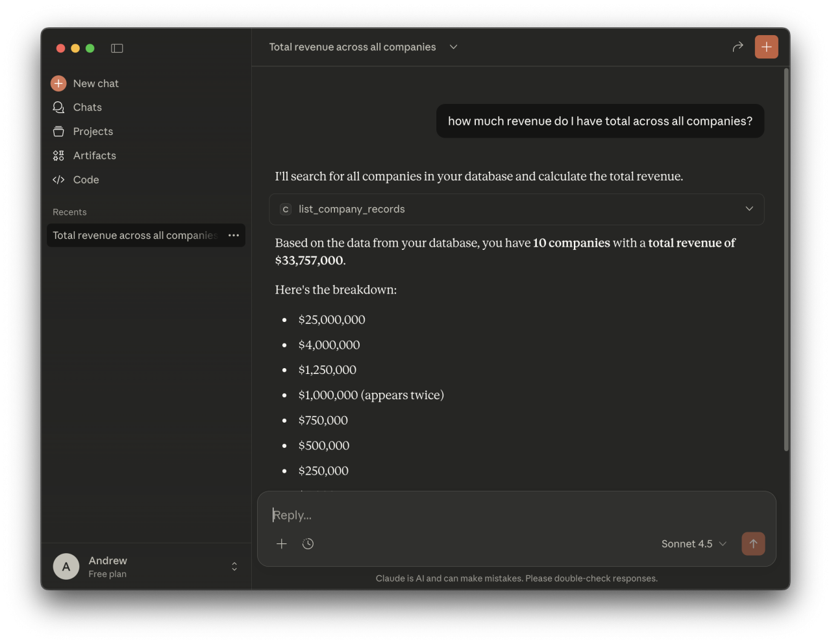Open options menu on the recent chat

point(234,236)
